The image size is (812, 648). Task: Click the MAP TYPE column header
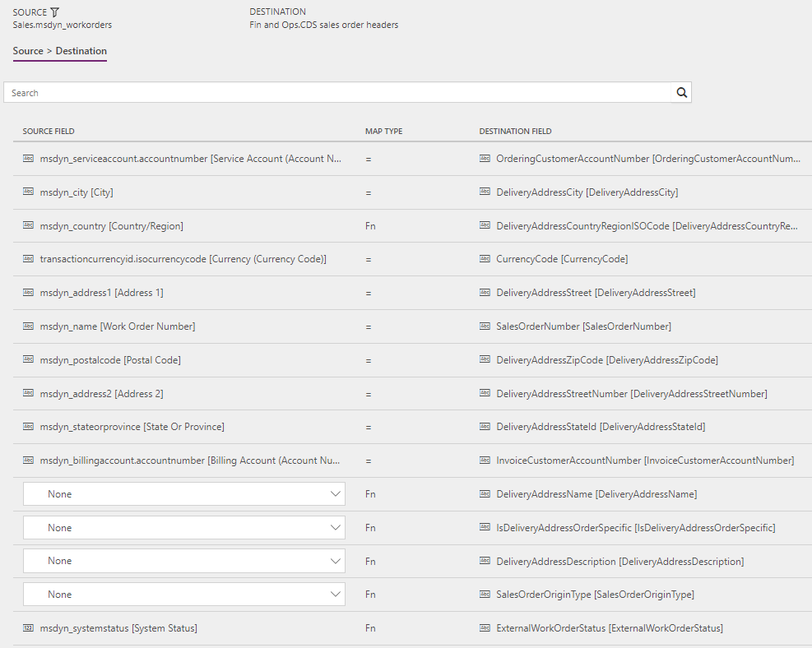coord(383,131)
